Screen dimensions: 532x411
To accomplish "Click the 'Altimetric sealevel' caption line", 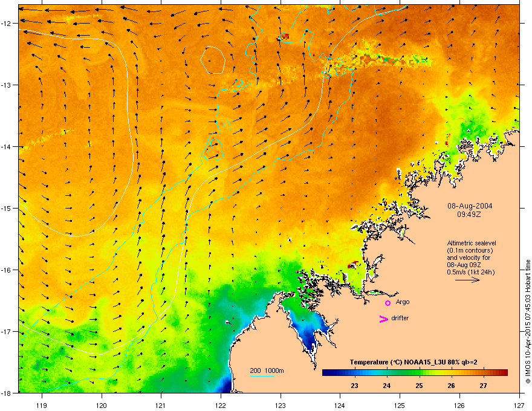I will tap(472, 243).
